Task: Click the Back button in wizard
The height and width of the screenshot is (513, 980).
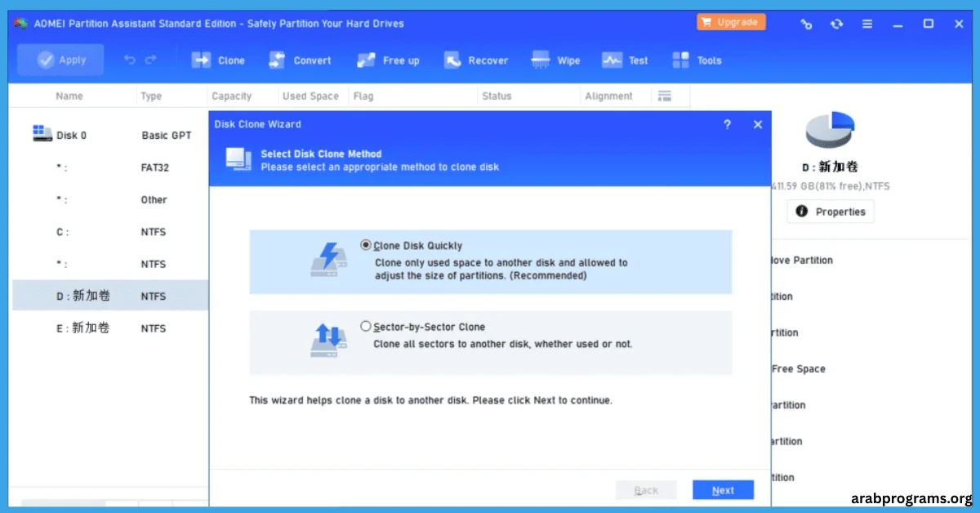Action: (646, 490)
